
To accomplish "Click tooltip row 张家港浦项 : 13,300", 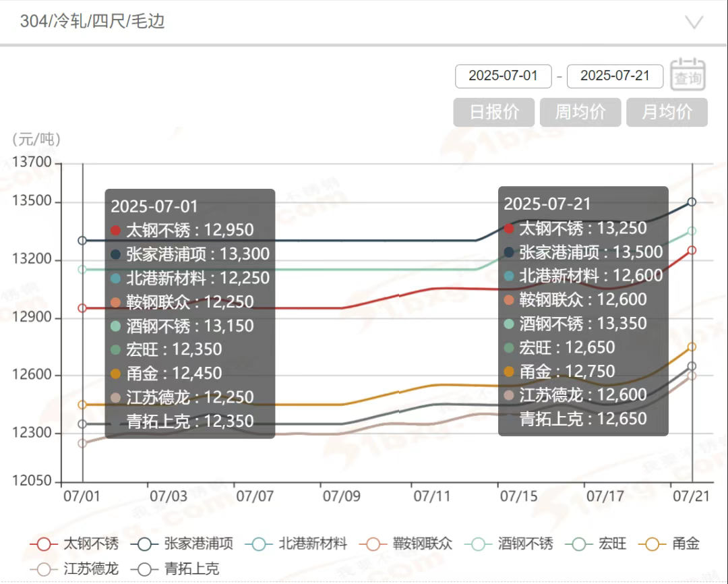I will pos(190,254).
